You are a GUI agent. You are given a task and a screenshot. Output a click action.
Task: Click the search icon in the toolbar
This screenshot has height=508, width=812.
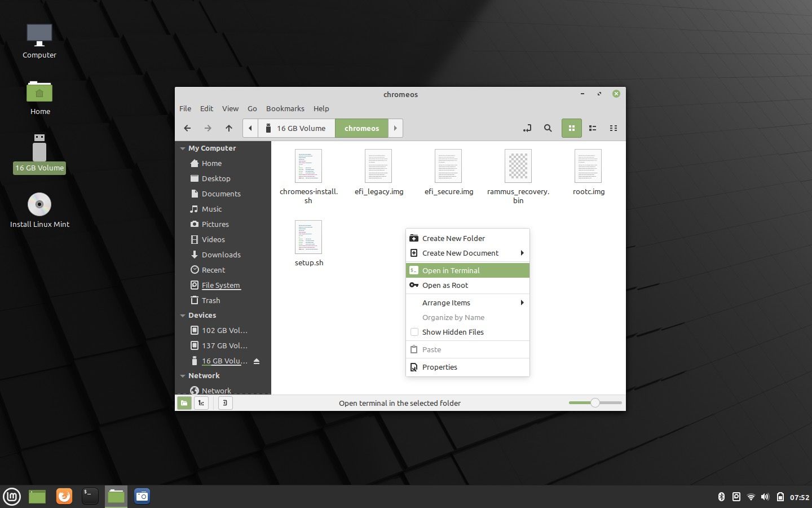(x=548, y=128)
